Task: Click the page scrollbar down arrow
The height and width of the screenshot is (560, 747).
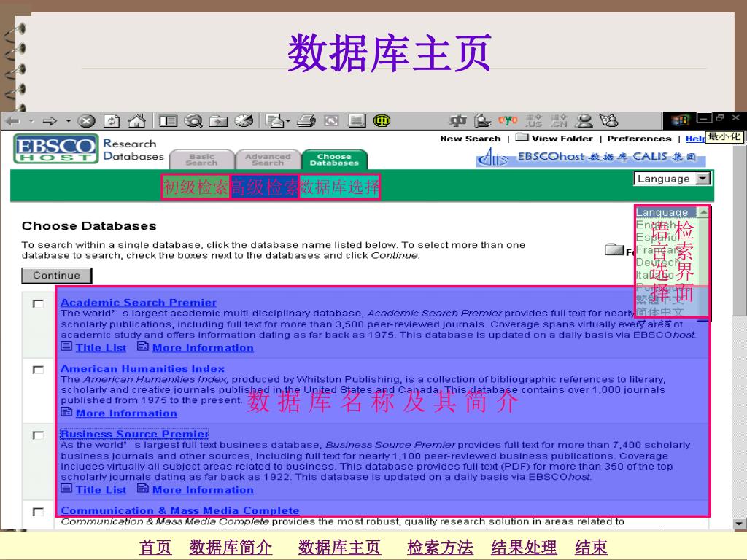Action: 740,524
